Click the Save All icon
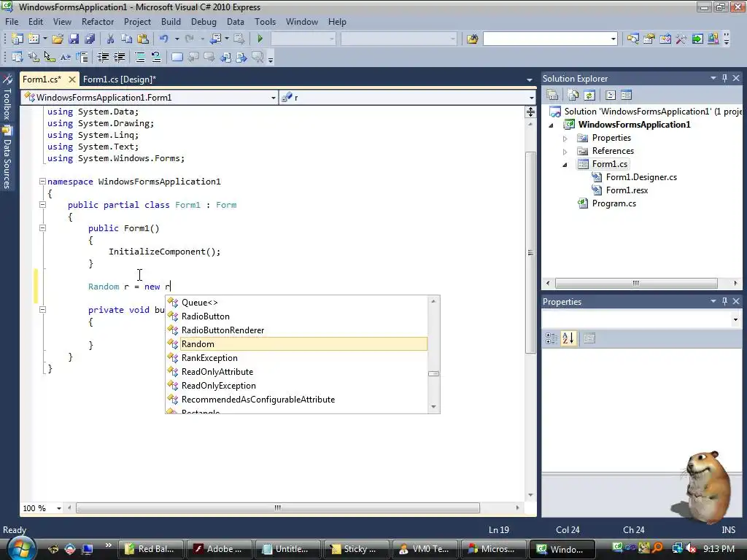Image resolution: width=747 pixels, height=560 pixels. pyautogui.click(x=90, y=39)
